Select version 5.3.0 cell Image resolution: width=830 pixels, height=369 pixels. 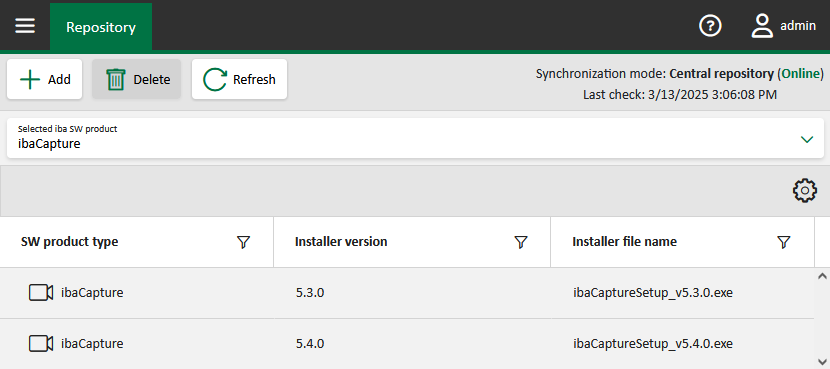click(310, 293)
